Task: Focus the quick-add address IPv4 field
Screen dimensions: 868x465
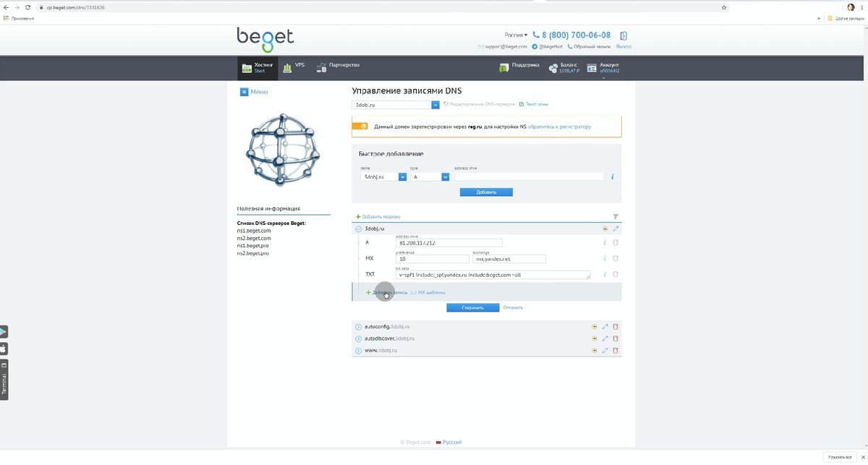Action: [x=529, y=176]
